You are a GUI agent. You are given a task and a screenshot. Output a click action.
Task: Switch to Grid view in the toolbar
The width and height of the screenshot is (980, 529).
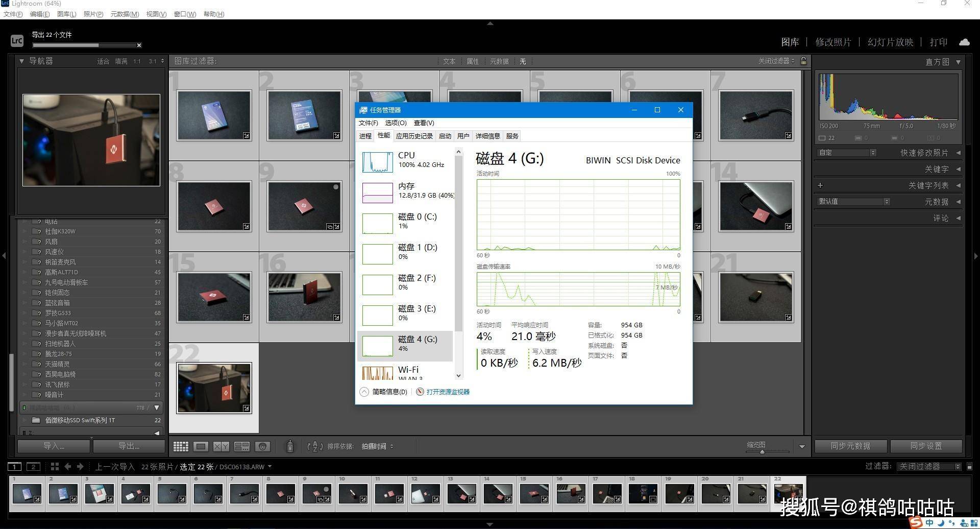point(181,447)
